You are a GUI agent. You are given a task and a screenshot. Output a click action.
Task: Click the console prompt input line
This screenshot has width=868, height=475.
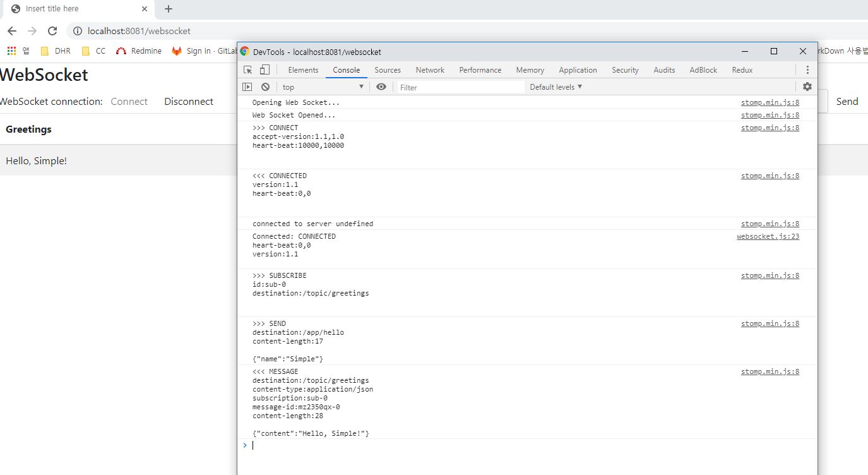527,445
